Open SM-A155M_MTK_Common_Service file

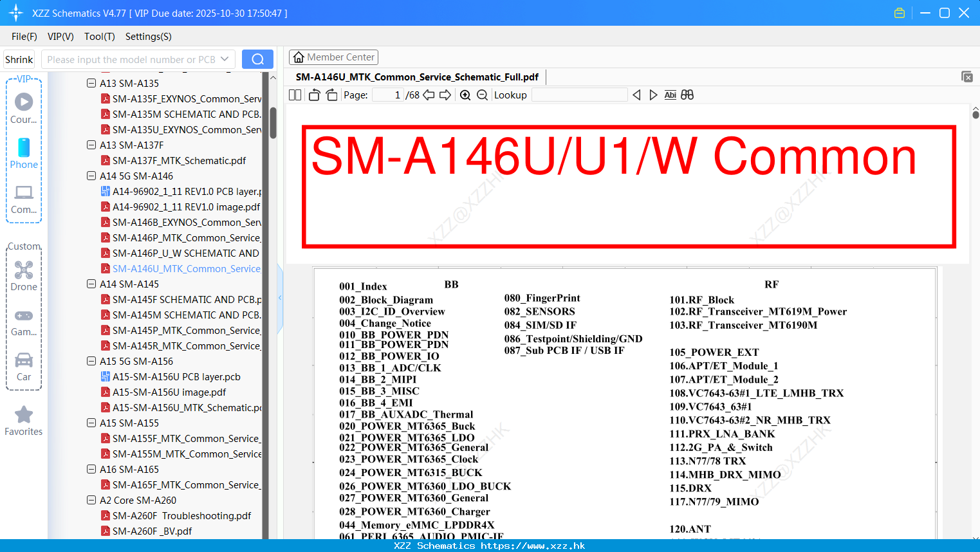click(181, 454)
